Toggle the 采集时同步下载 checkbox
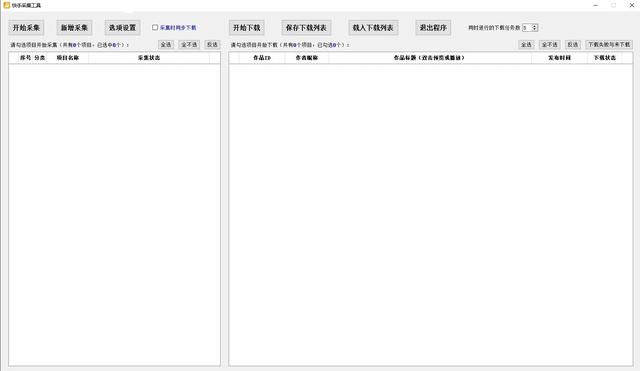 (155, 28)
